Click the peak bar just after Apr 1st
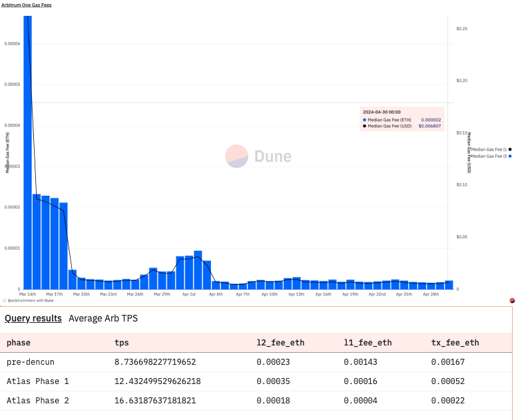This screenshot has width=516, height=420. coord(198,270)
